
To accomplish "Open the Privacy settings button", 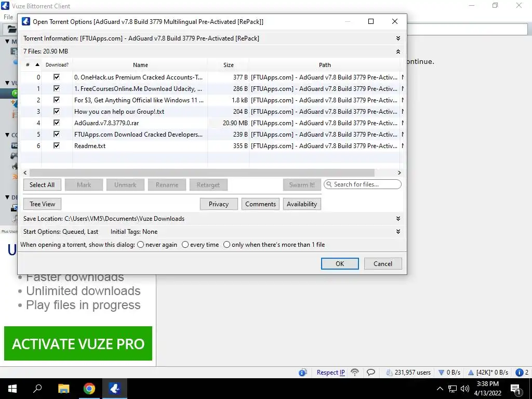I will click(x=219, y=204).
